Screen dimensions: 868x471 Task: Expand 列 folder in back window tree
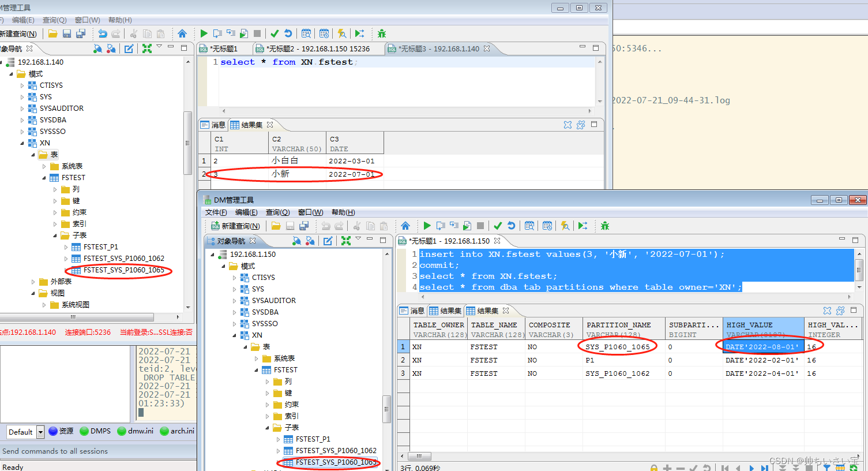click(x=55, y=189)
